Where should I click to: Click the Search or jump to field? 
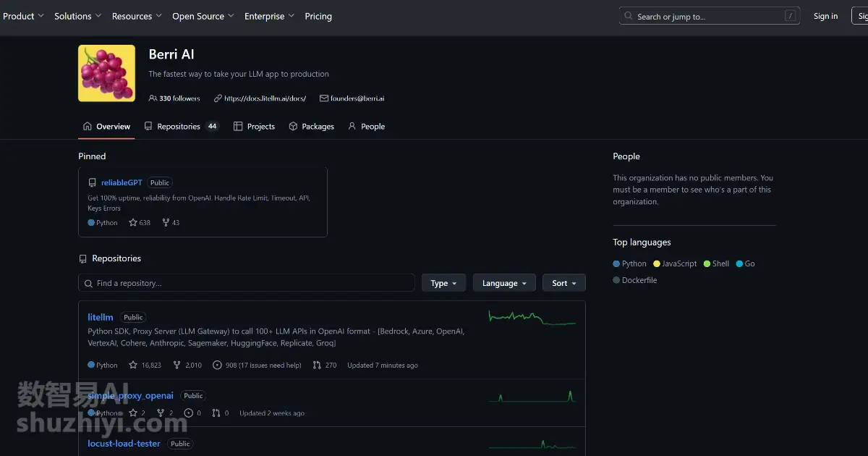(710, 16)
